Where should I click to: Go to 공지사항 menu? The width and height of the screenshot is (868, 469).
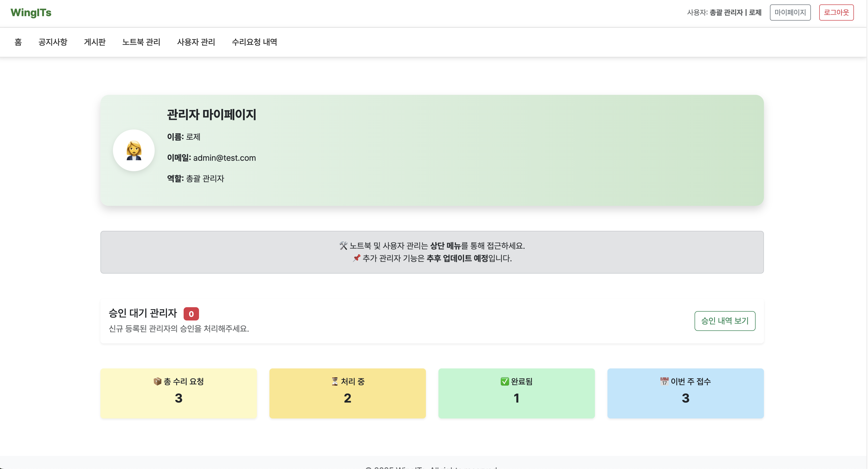pyautogui.click(x=53, y=42)
